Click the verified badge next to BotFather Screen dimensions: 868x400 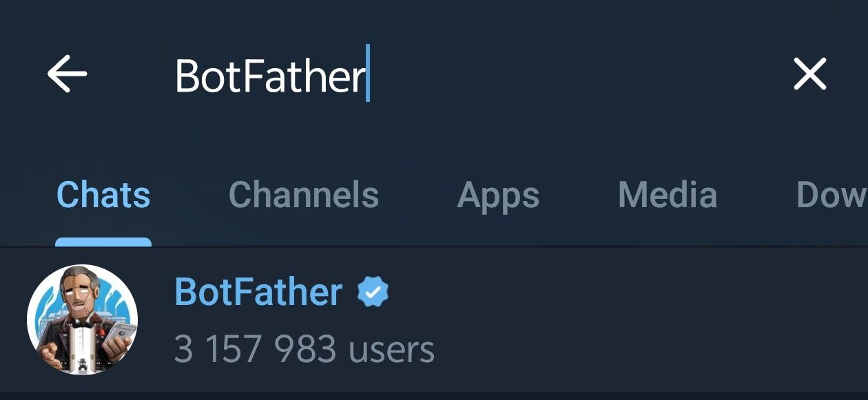pyautogui.click(x=373, y=293)
